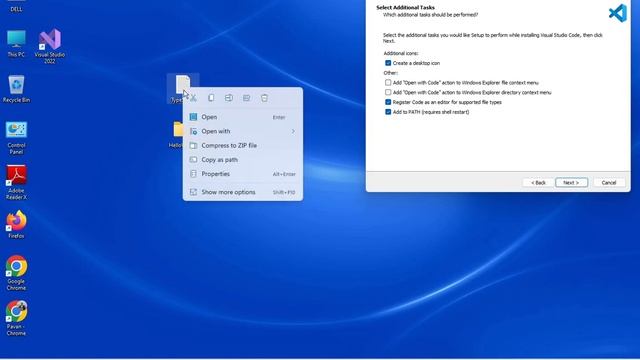Click the DELL label on desktop

pyautogui.click(x=16, y=9)
